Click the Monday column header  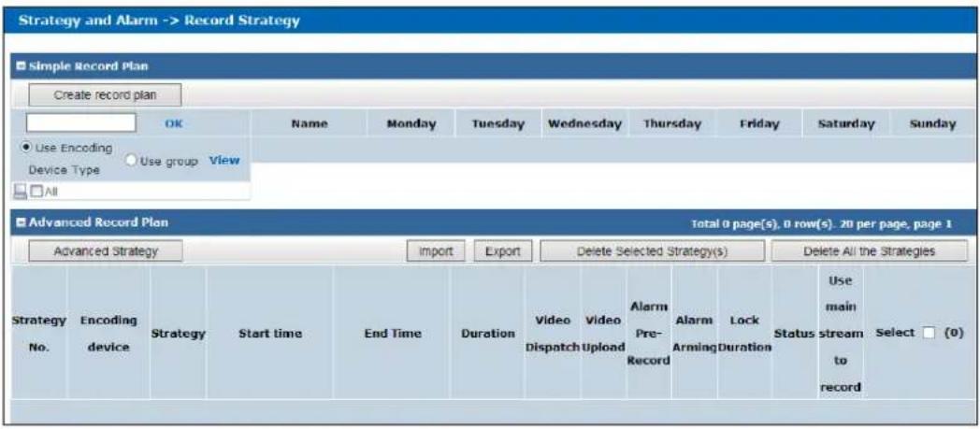[x=411, y=123]
